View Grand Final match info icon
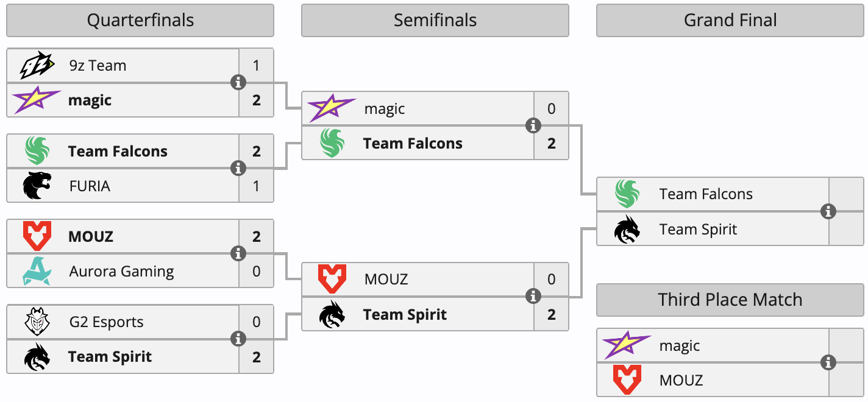This screenshot has height=402, width=868. click(x=828, y=211)
